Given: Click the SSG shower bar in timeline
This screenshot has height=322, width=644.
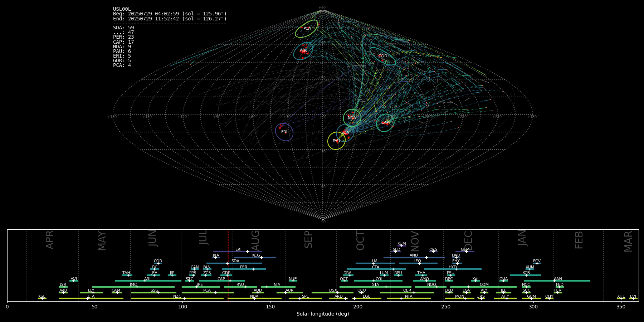Looking at the screenshot, I should (153, 293).
